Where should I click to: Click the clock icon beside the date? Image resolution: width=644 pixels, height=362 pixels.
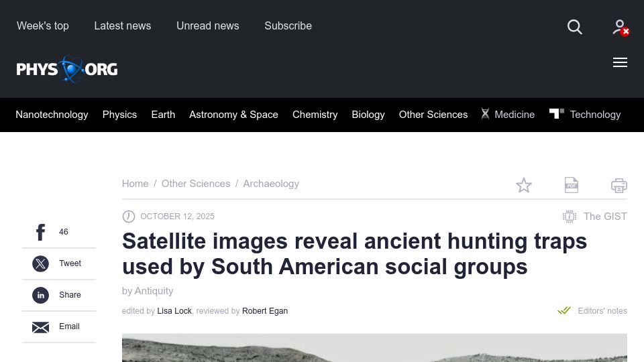click(129, 217)
